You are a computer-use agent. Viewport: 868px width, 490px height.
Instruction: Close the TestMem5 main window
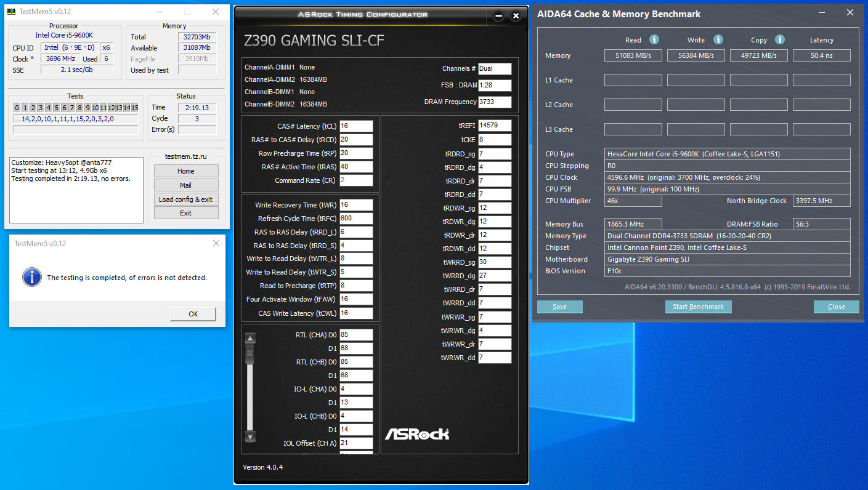click(216, 12)
